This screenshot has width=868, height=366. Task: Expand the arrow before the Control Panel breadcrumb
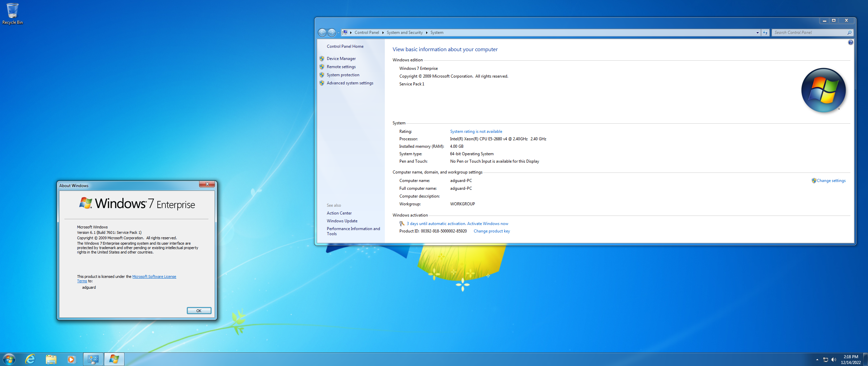click(x=351, y=33)
